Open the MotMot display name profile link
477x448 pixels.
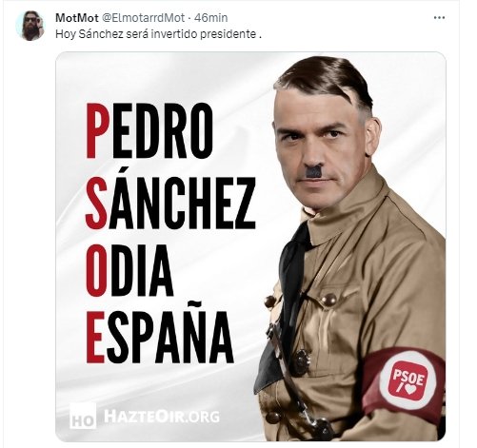[x=77, y=18]
